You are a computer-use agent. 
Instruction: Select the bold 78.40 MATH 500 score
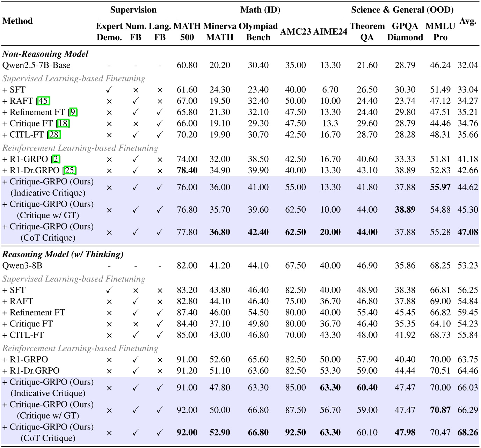tap(187, 170)
